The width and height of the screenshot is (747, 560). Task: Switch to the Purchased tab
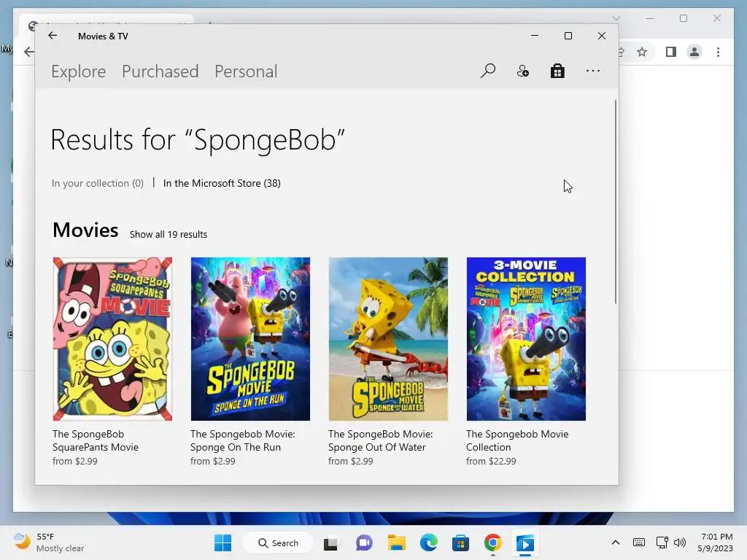[160, 71]
